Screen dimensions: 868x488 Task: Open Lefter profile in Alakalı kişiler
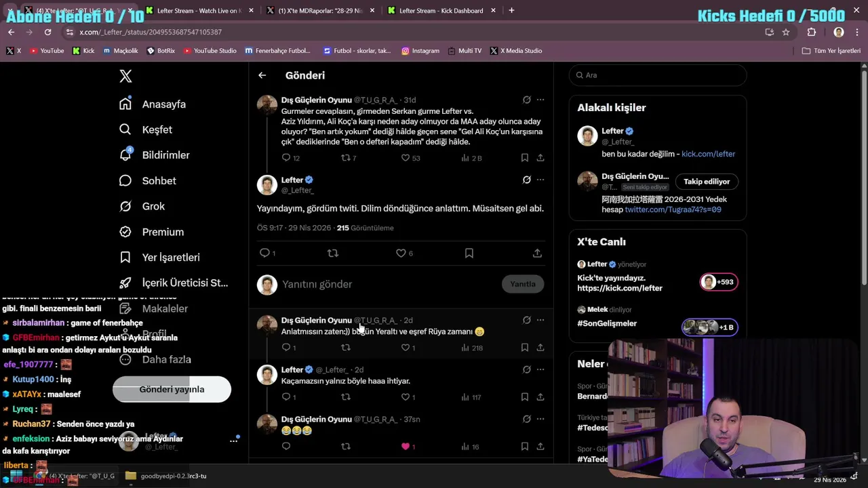612,131
